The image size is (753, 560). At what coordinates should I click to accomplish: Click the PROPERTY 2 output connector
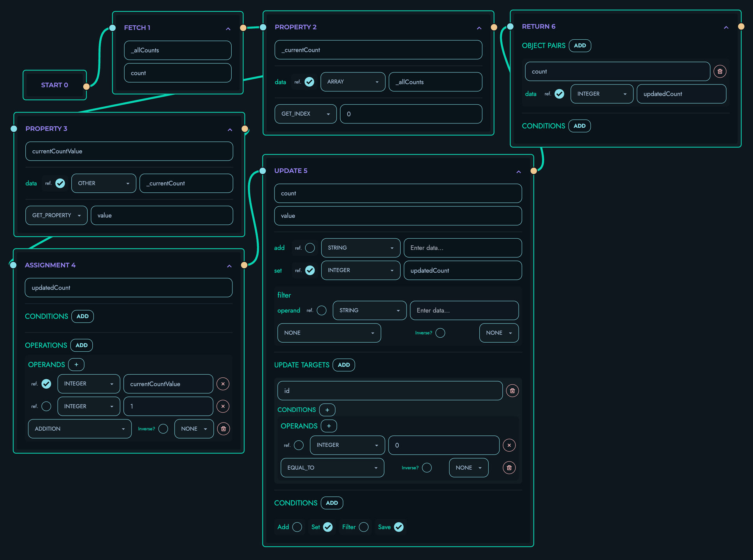pos(494,27)
